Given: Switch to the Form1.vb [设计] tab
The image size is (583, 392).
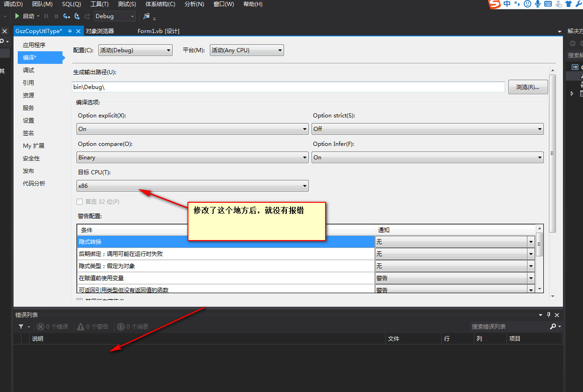Looking at the screenshot, I should click(x=159, y=31).
